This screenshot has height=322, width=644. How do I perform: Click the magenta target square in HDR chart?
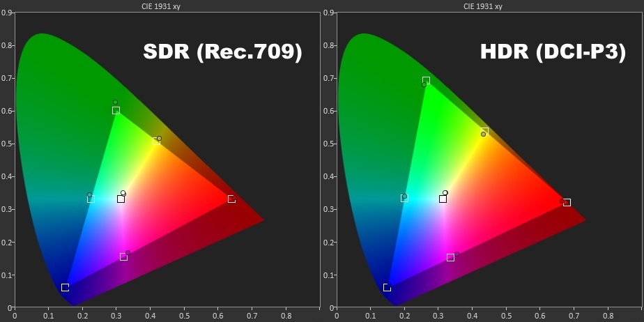click(450, 257)
